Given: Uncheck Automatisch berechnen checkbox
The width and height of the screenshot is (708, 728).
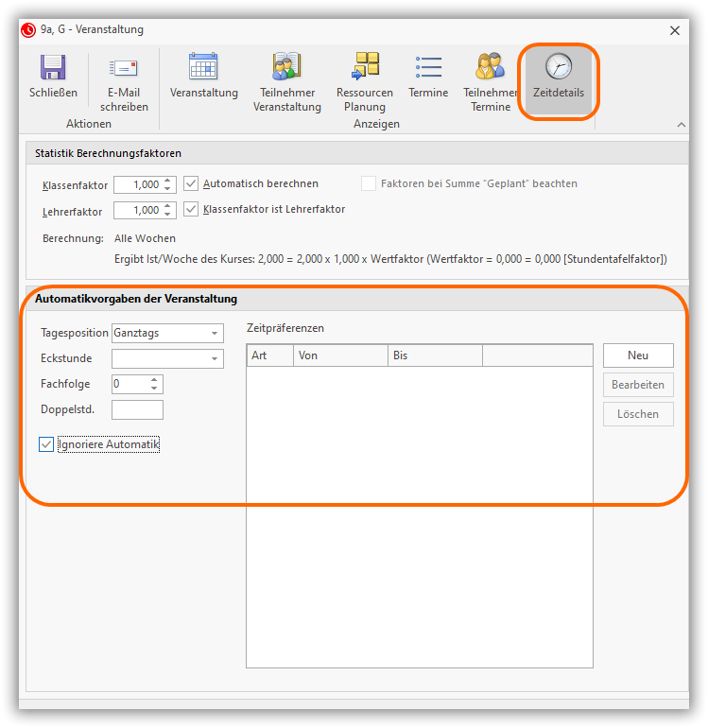Looking at the screenshot, I should click(x=191, y=183).
